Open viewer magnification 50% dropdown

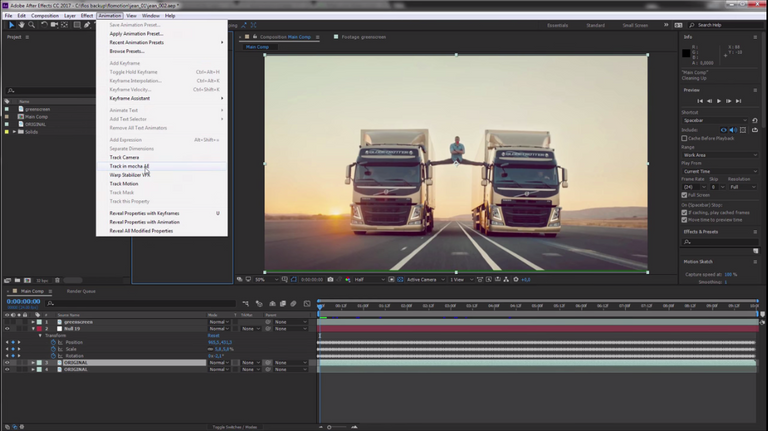tap(266, 280)
